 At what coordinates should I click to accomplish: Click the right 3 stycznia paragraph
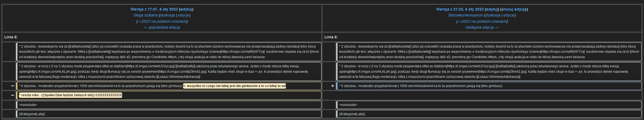[489, 71]
